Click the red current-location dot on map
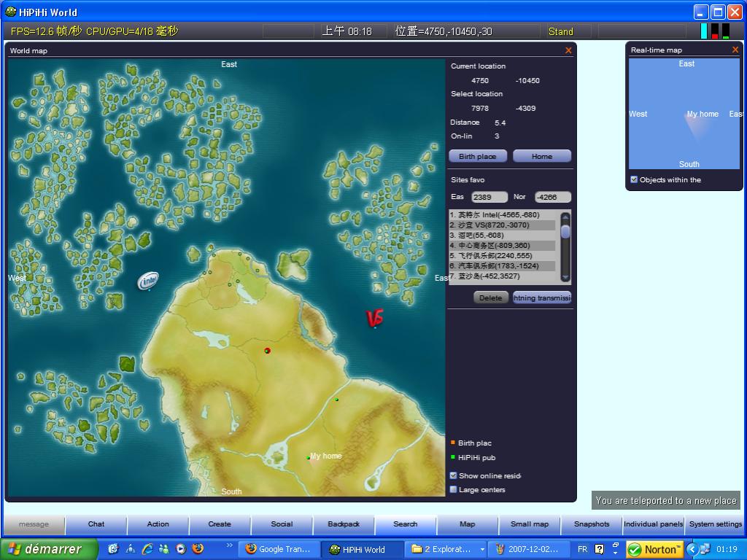747x560 pixels. [267, 351]
